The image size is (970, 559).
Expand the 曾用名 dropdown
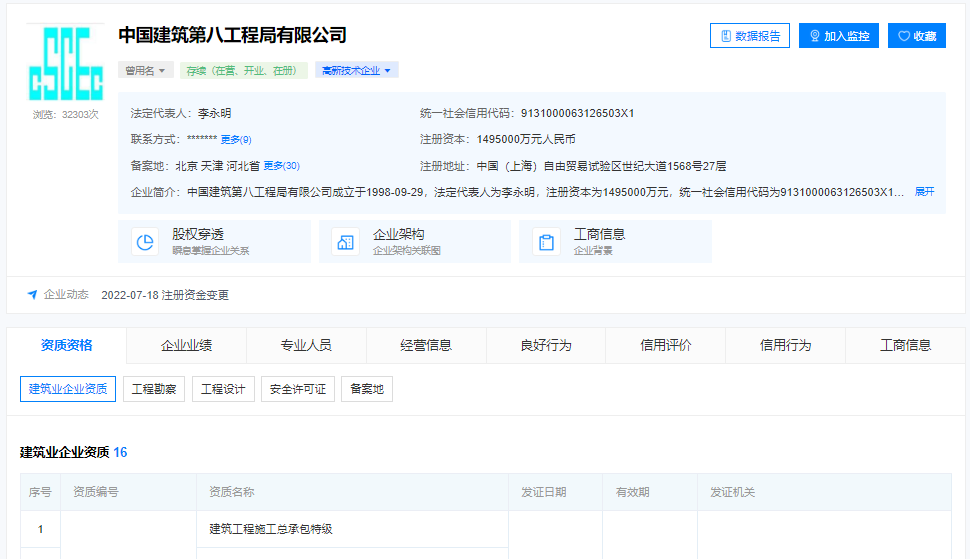point(146,70)
